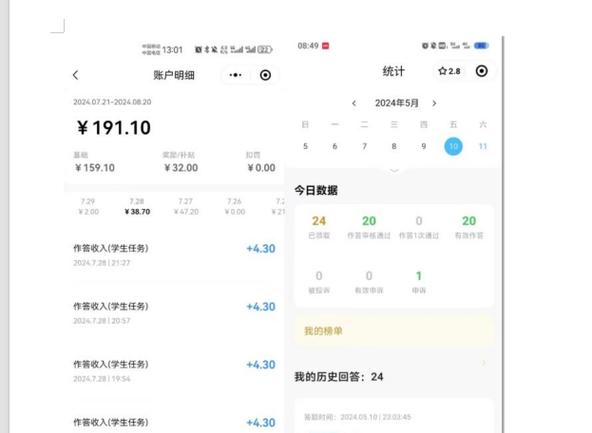Select calendar day 9
This screenshot has width=592, height=433.
(x=424, y=146)
